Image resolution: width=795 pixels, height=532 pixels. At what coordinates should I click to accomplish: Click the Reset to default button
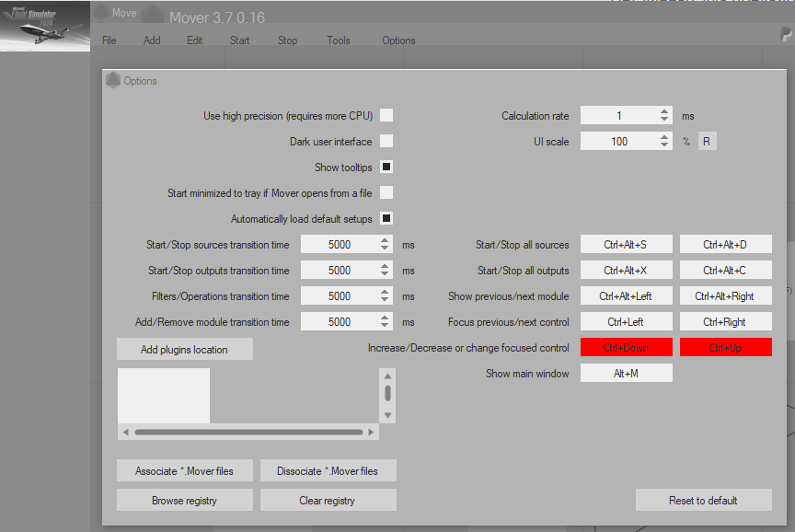(x=703, y=500)
